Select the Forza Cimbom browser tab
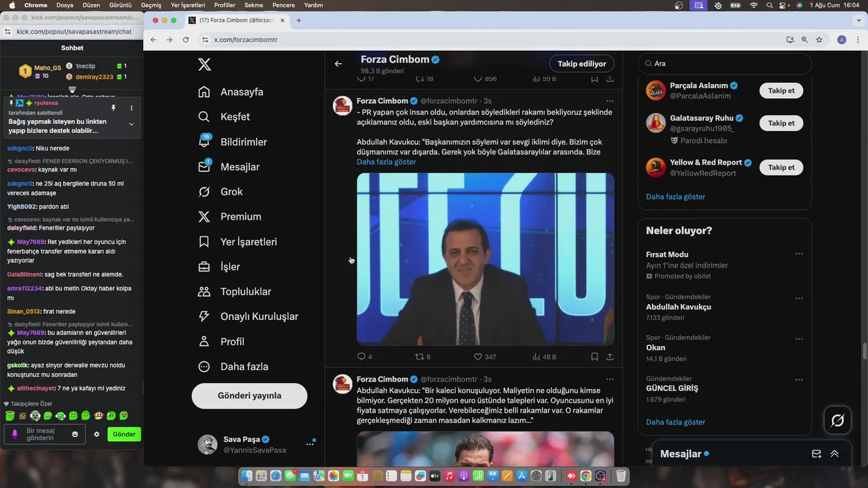Screen dimensions: 868x488 pos(235,20)
